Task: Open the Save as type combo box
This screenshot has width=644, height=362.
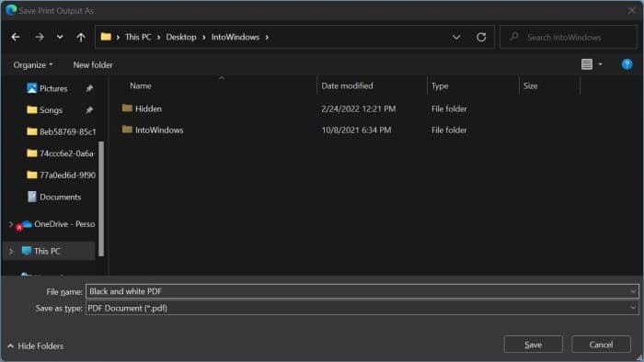Action: coord(362,308)
